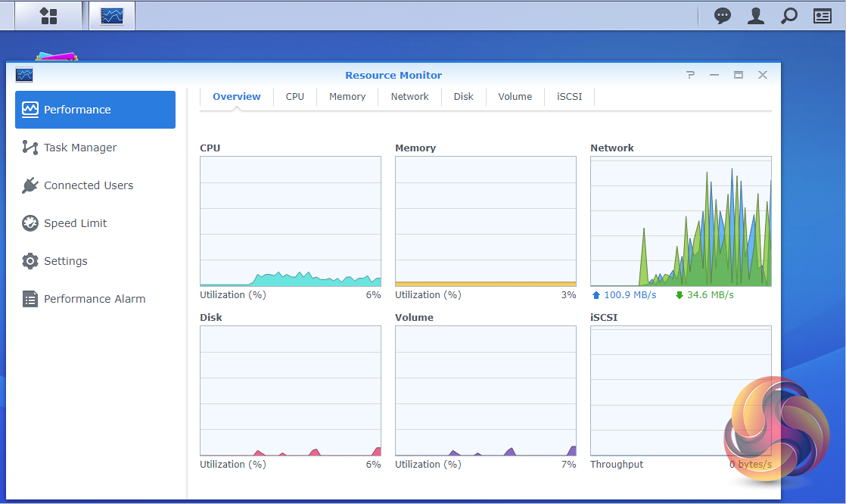Image resolution: width=846 pixels, height=504 pixels.
Task: Click the help question mark icon
Action: pyautogui.click(x=690, y=75)
